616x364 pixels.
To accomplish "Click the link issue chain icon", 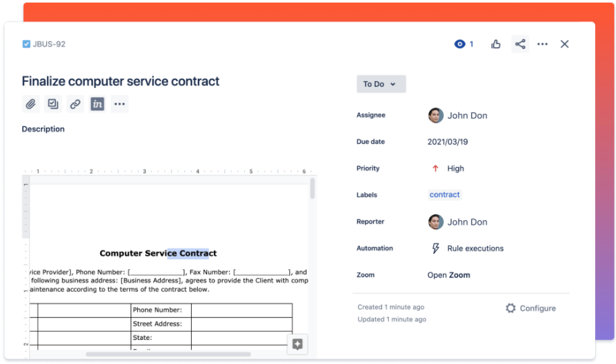I will pyautogui.click(x=75, y=104).
